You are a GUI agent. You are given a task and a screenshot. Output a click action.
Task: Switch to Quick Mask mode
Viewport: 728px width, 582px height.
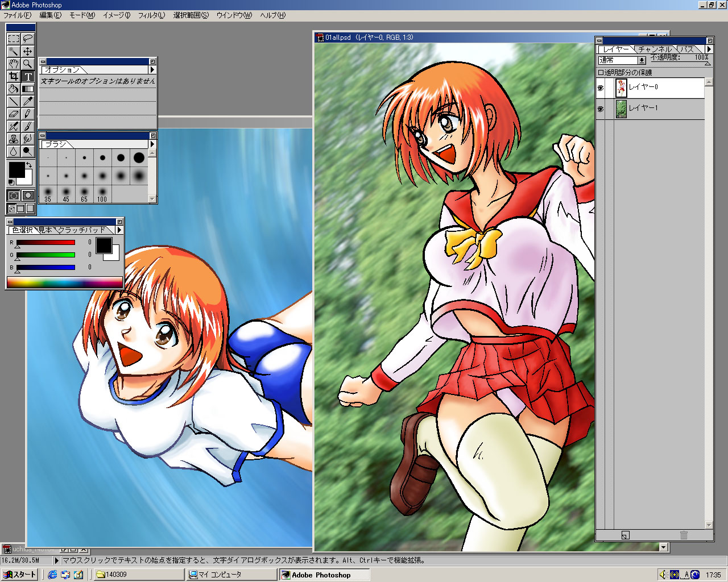(x=27, y=196)
